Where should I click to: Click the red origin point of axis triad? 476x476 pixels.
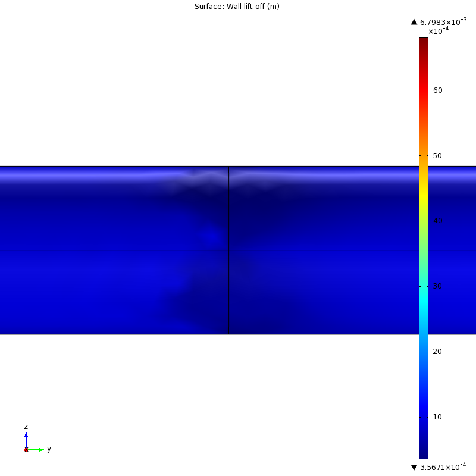[26, 449]
